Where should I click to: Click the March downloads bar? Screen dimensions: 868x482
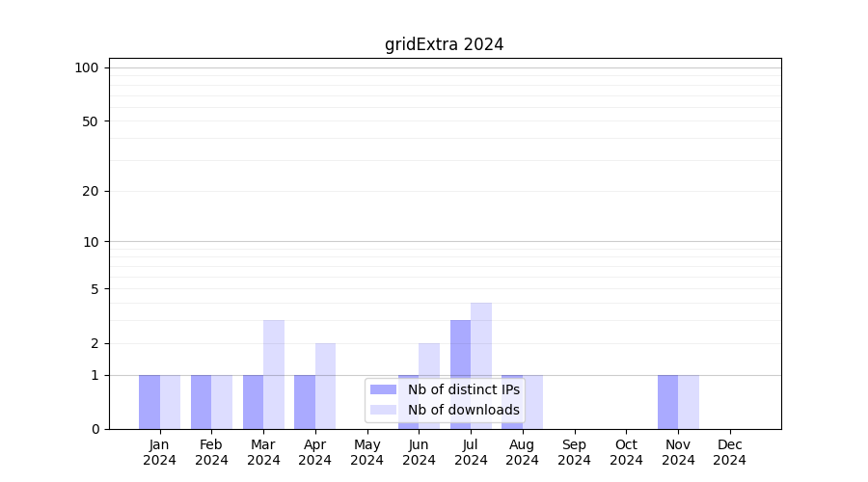(x=274, y=374)
